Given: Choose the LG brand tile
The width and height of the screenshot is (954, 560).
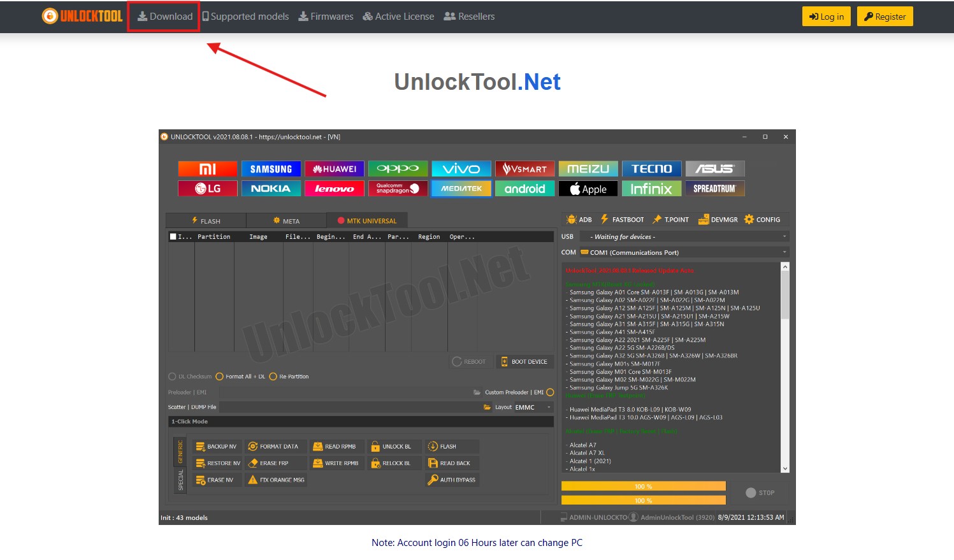Looking at the screenshot, I should coord(208,189).
